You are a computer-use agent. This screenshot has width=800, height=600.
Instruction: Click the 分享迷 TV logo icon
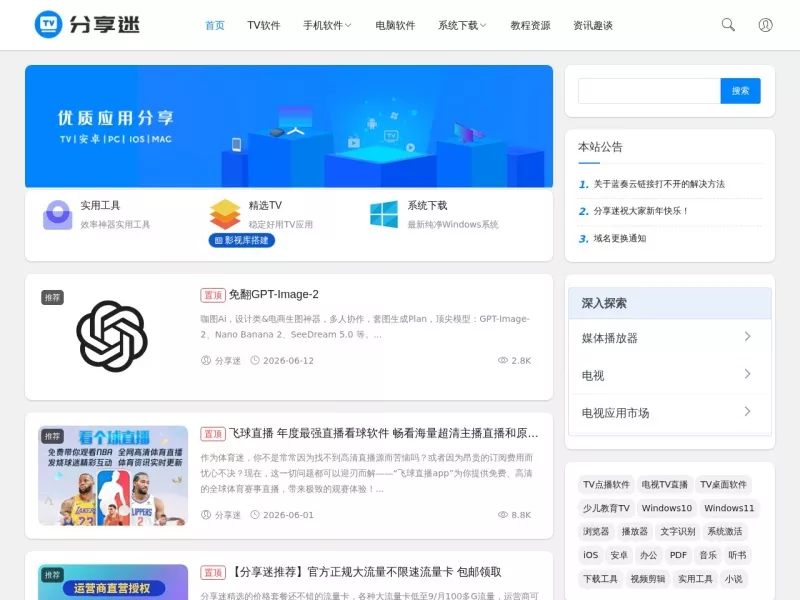tap(48, 24)
